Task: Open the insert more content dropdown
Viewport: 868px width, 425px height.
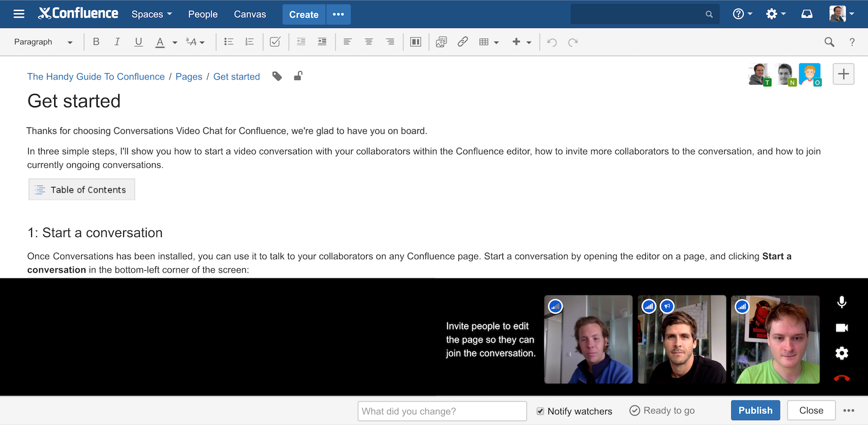Action: click(522, 42)
